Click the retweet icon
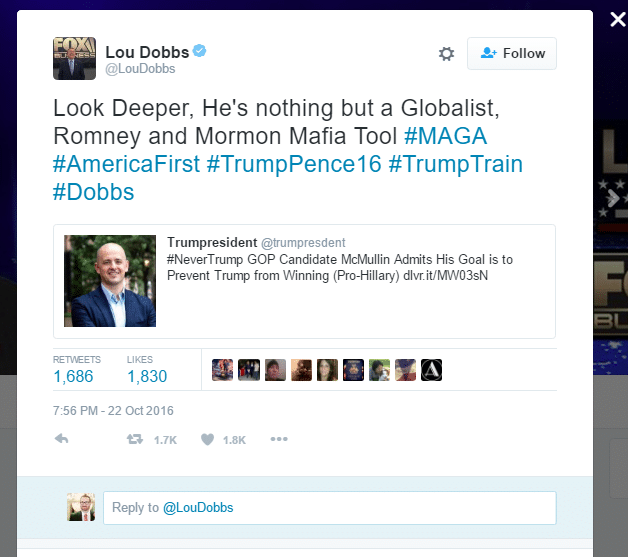 coord(135,439)
